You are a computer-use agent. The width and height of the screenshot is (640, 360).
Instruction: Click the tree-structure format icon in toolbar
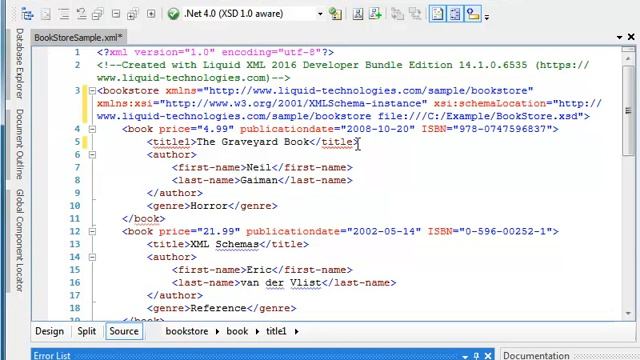(x=27, y=14)
